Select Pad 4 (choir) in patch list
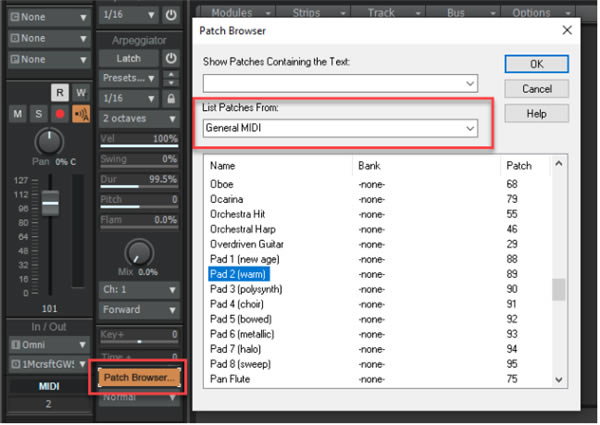Viewport: 600px width, 425px height. coord(243,303)
